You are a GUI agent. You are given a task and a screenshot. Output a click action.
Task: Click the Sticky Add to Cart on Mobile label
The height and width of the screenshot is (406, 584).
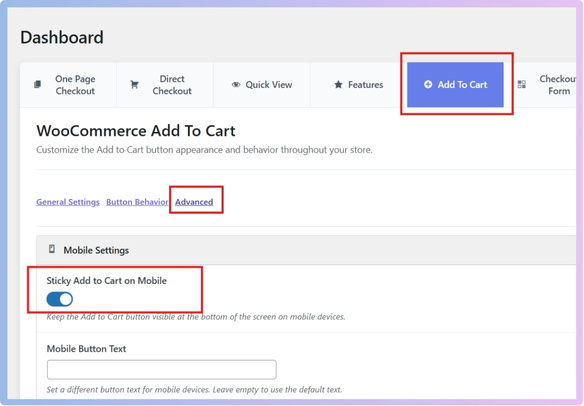click(107, 280)
